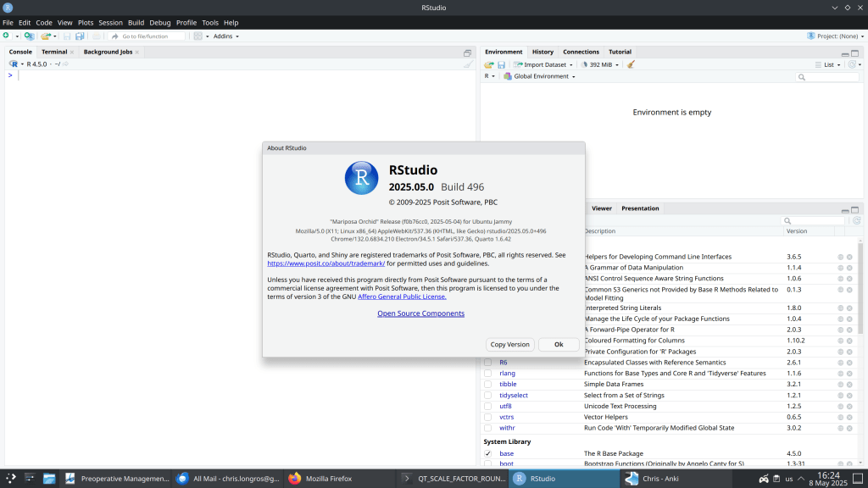The image size is (868, 488).
Task: Click the create new project icon in toolbar
Action: point(29,36)
